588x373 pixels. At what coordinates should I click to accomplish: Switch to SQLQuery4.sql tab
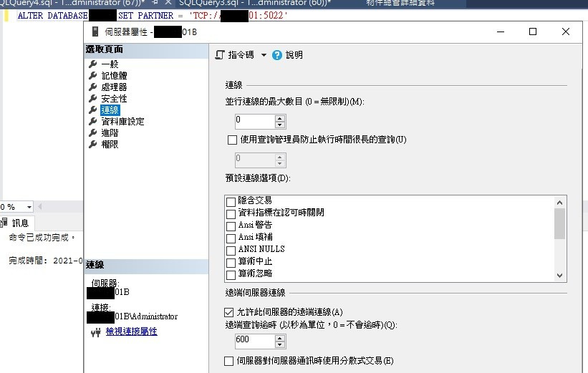(71, 3)
